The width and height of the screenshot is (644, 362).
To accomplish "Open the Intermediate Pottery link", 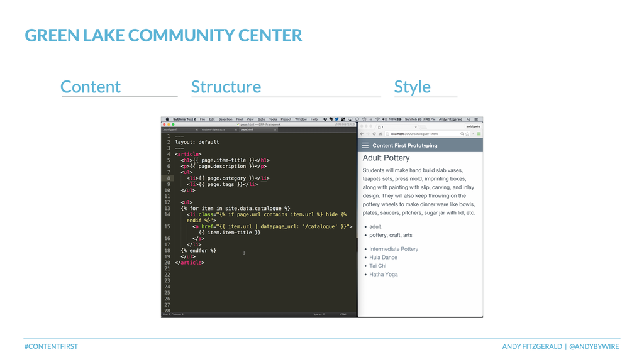I will point(394,249).
